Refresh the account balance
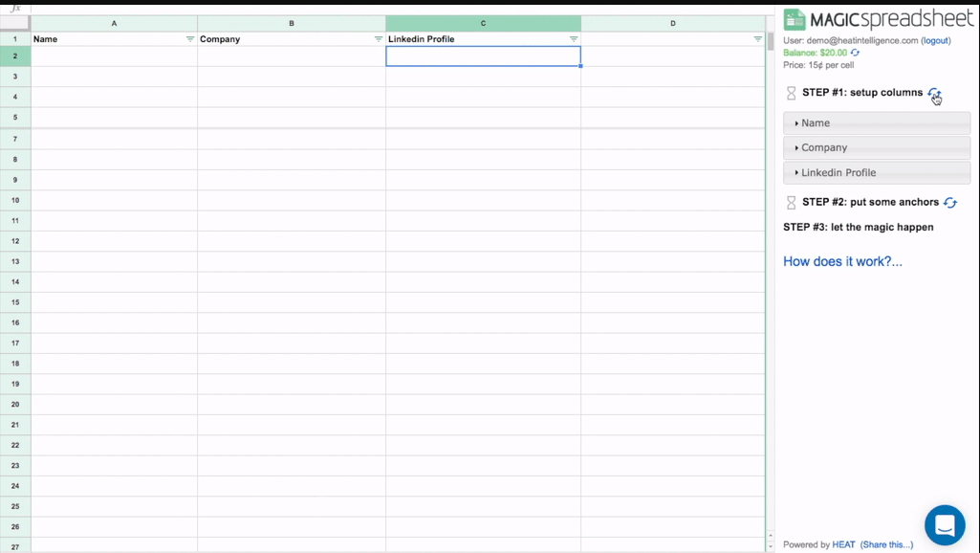The width and height of the screenshot is (980, 553). (x=855, y=54)
